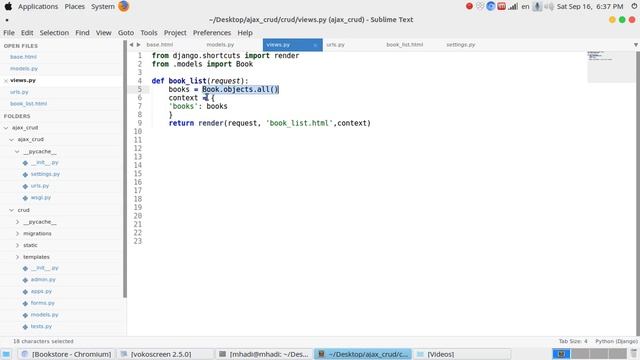
Task: Go to previous tab with left arrow
Action: [x=131, y=44]
